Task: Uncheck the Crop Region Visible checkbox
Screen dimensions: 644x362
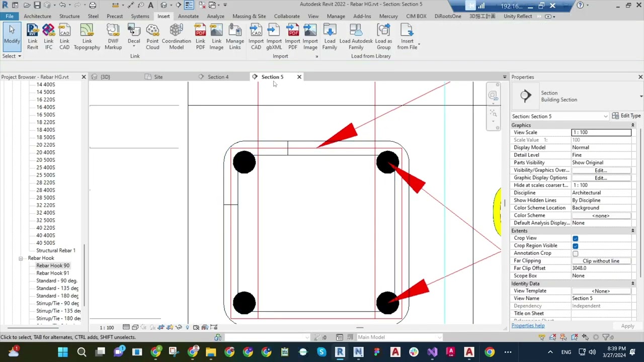Action: 575,246
